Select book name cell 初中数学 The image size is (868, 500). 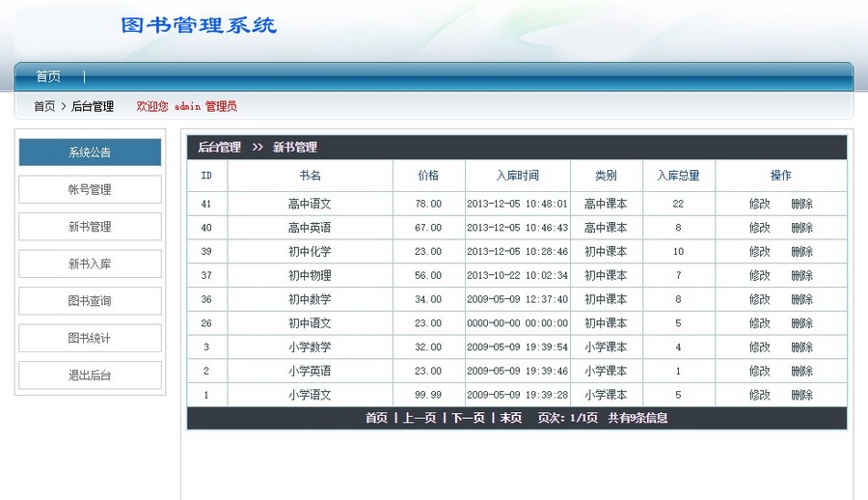310,299
